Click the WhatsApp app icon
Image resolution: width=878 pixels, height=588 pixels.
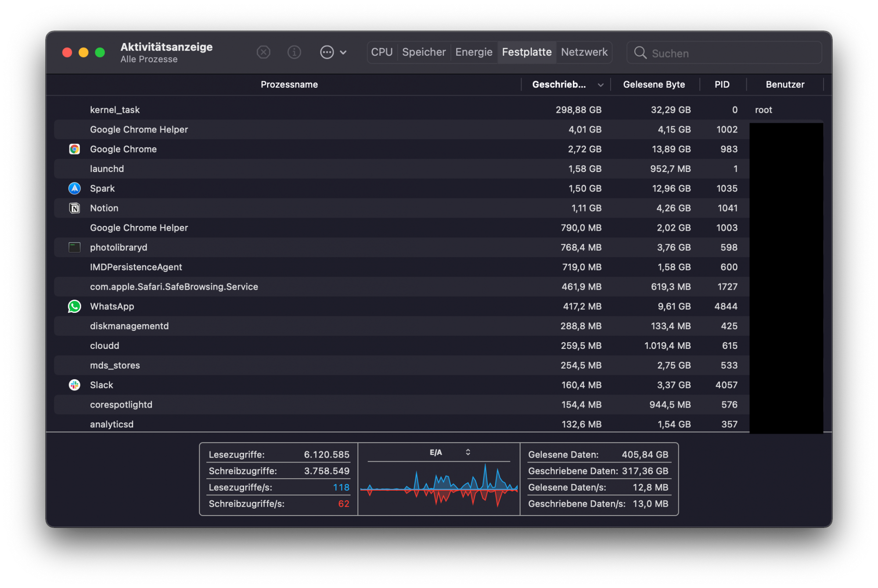[x=75, y=306]
